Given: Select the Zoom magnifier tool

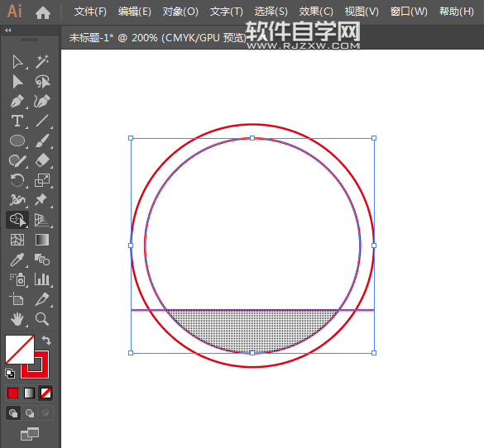Looking at the screenshot, I should tap(42, 319).
